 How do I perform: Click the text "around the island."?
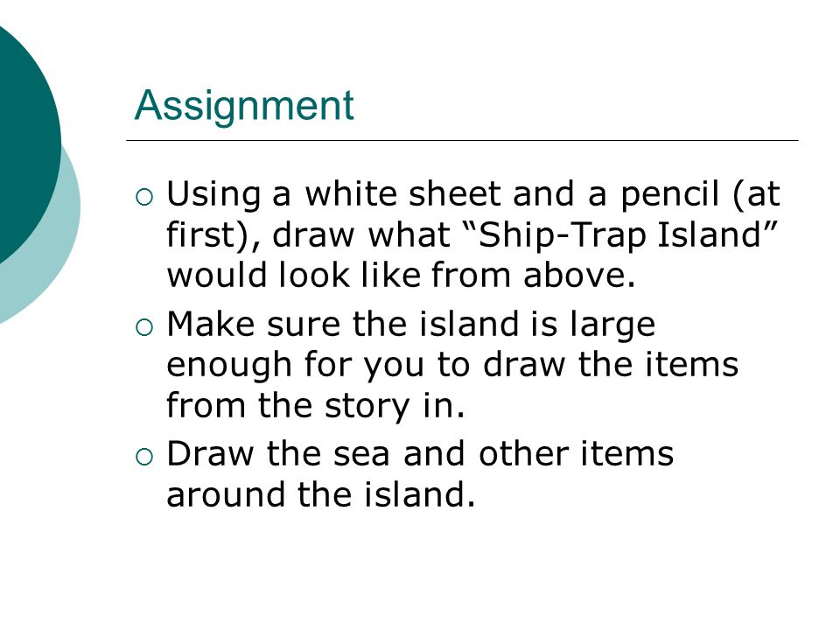pos(321,494)
